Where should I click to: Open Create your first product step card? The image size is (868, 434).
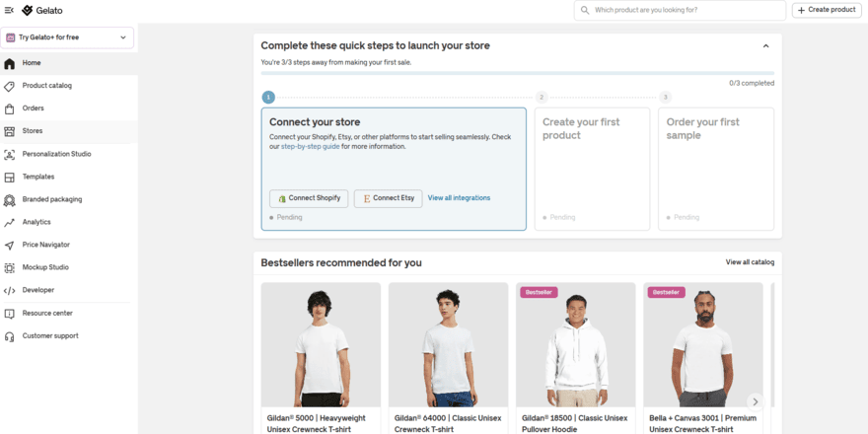pyautogui.click(x=592, y=169)
